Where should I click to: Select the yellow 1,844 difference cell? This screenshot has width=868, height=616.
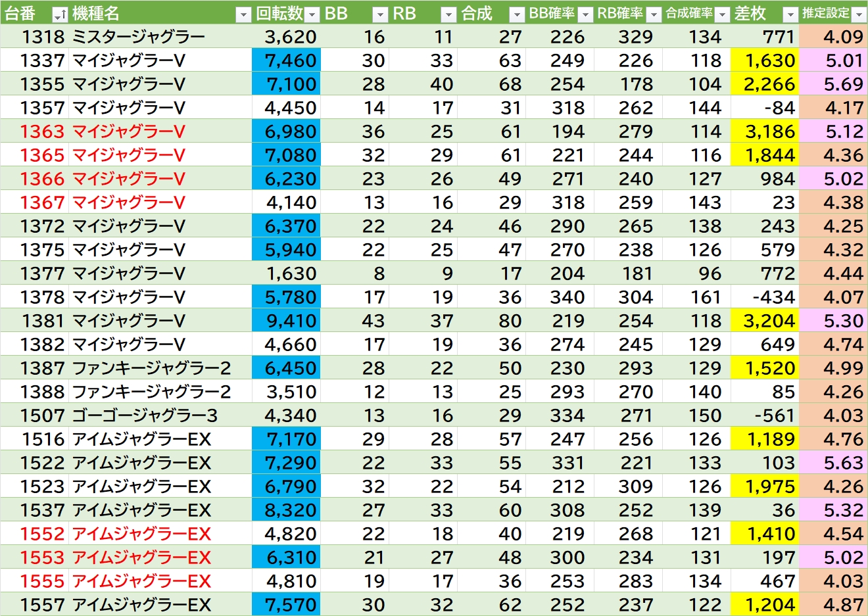point(765,155)
